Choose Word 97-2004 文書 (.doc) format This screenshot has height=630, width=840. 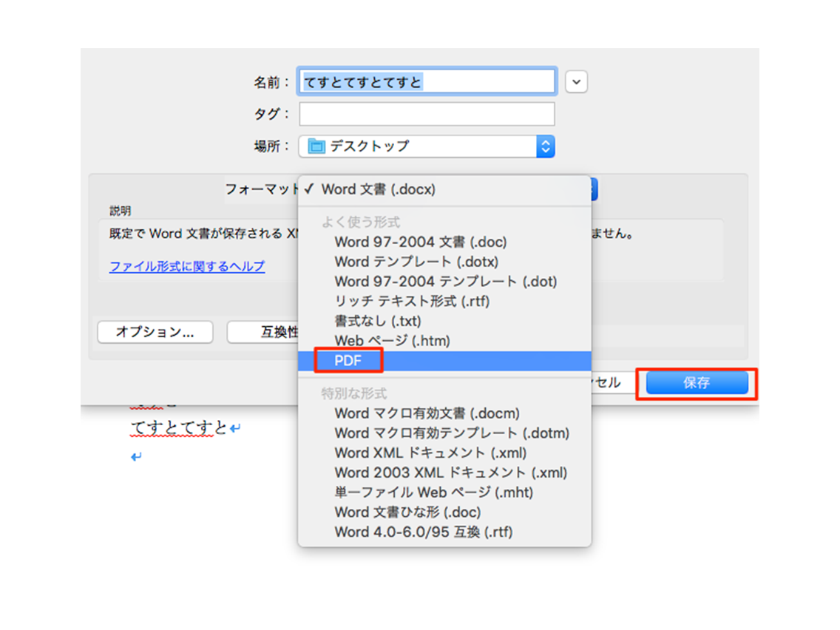pos(444,242)
